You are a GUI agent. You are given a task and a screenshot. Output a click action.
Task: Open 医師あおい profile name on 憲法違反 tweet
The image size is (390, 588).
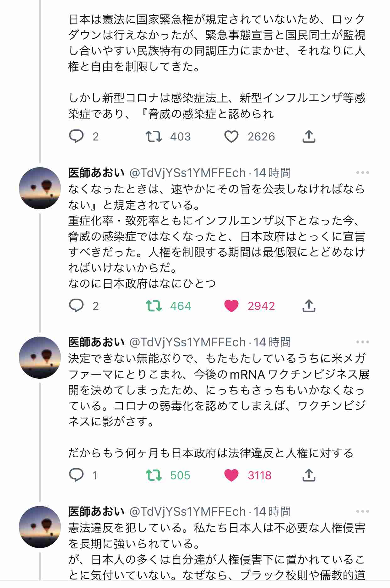(96, 511)
